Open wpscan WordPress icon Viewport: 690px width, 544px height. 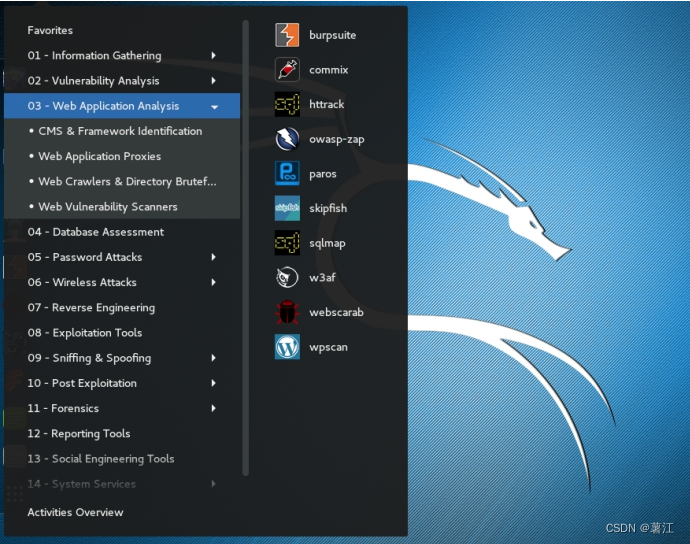[x=287, y=347]
